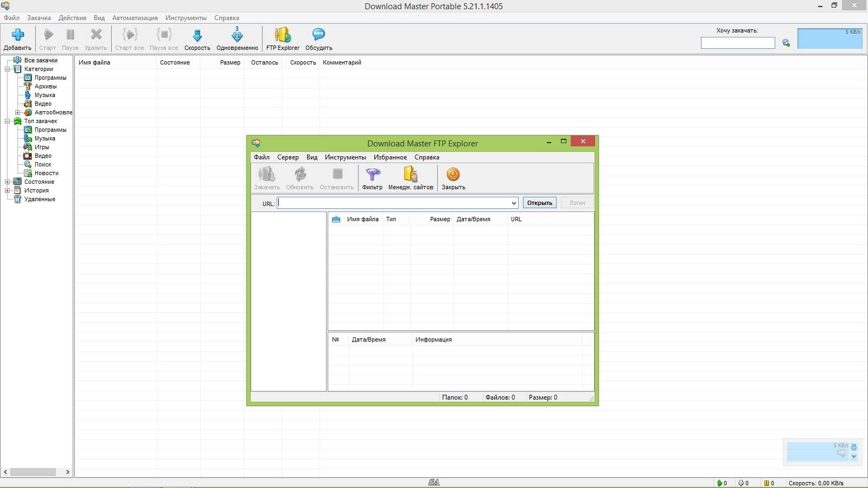Open the Инструменты menu in main window
This screenshot has height=488, width=868.
(186, 18)
